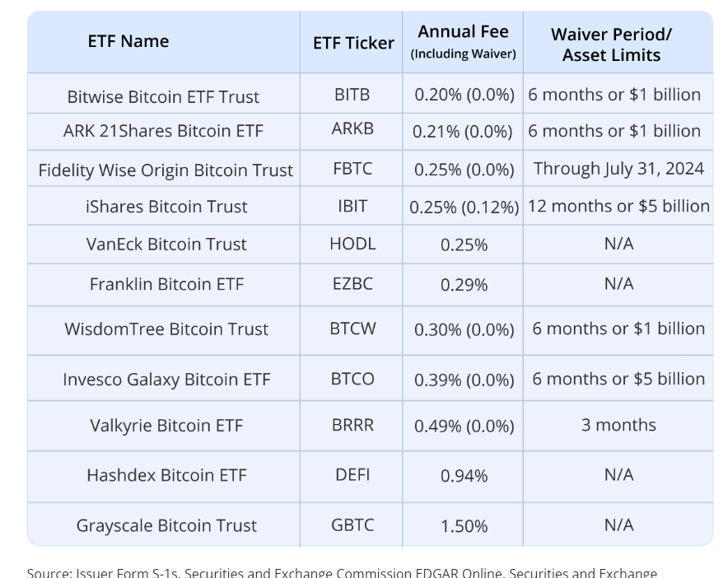The image size is (728, 578).
Task: Click the ETF Name column header
Action: (x=128, y=41)
